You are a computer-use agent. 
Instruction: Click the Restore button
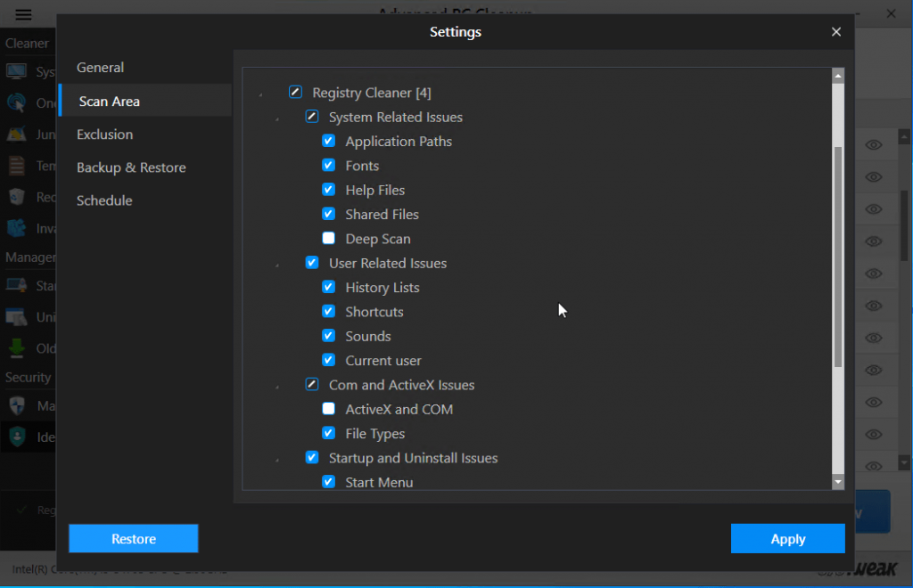[134, 539]
